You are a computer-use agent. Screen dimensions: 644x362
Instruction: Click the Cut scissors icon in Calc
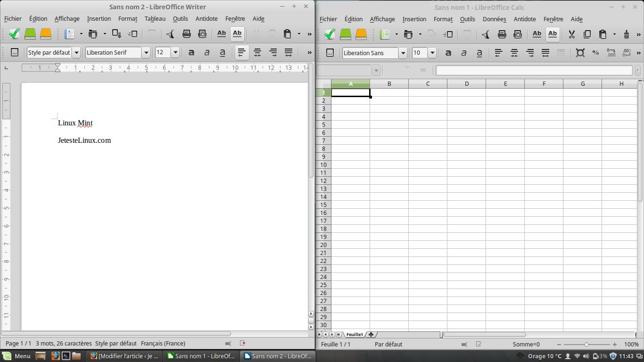pos(571,34)
